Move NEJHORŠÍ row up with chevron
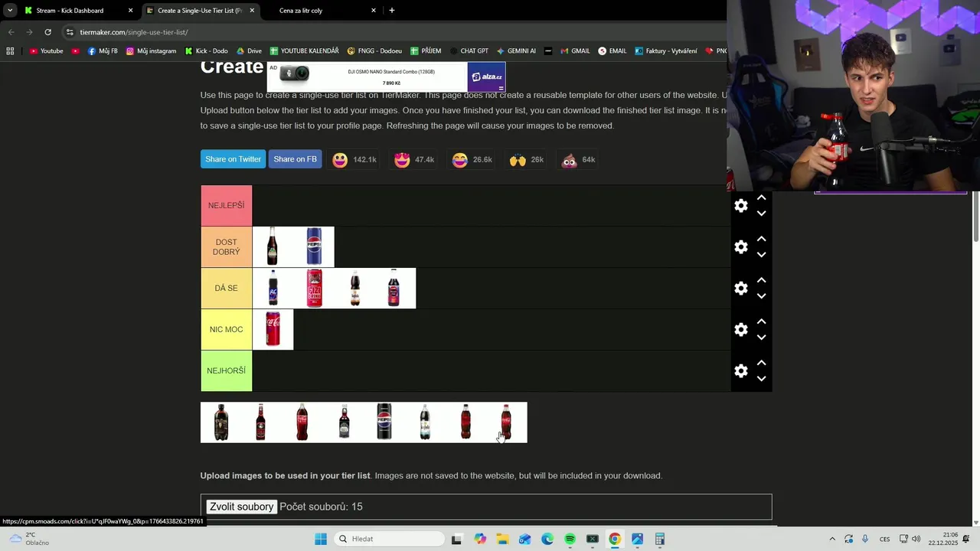Screen dimensions: 980x551 coord(761,363)
